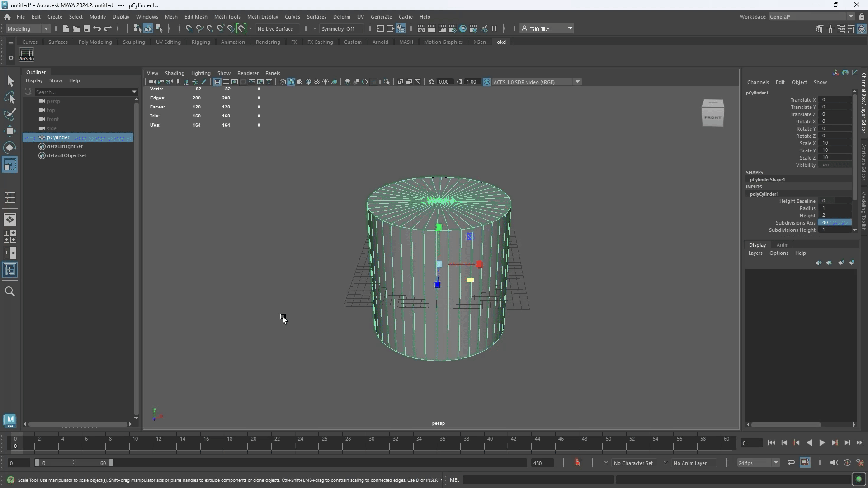This screenshot has height=488, width=868.
Task: Switch to the Poly Modeling shelf tab
Action: pyautogui.click(x=95, y=42)
